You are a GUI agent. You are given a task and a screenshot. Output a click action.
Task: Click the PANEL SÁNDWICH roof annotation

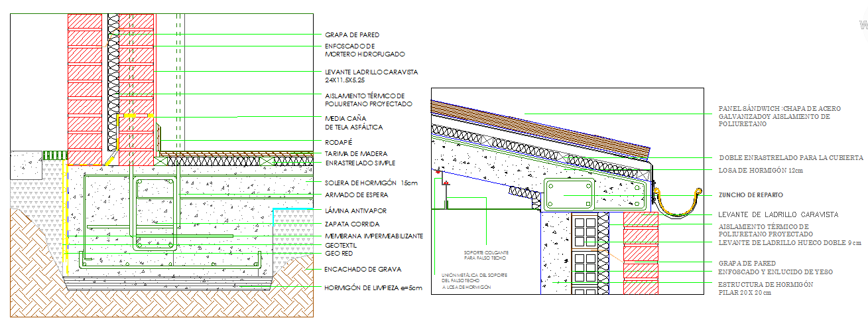774,116
